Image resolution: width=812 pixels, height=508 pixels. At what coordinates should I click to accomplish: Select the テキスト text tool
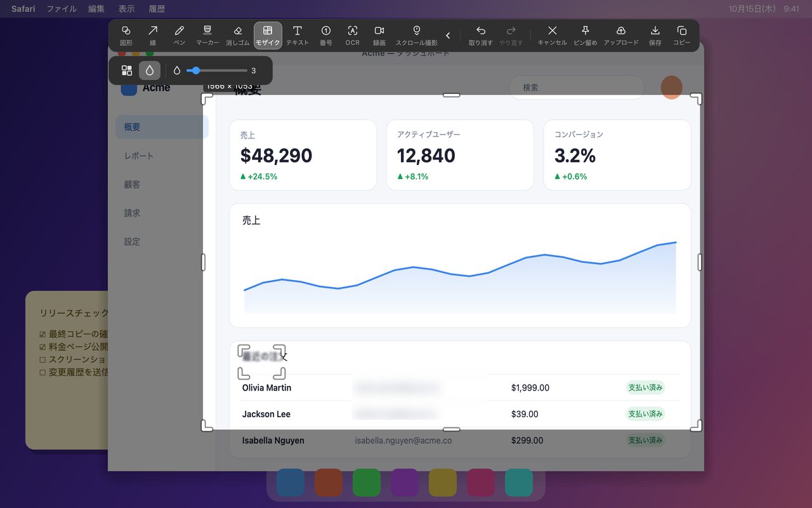[x=298, y=36]
